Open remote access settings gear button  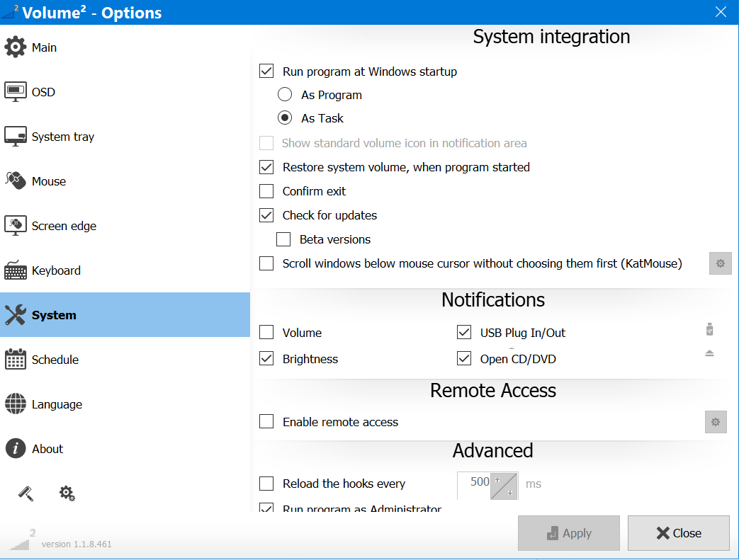pyautogui.click(x=716, y=422)
